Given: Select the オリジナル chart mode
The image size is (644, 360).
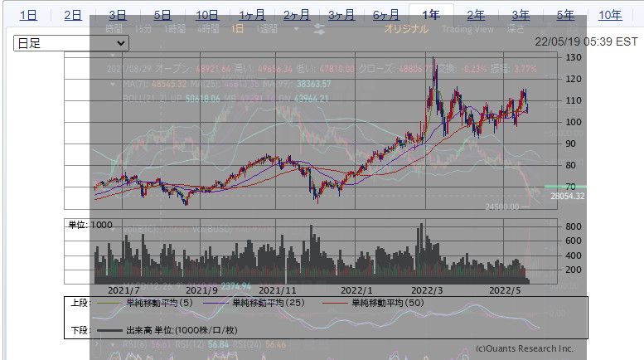Looking at the screenshot, I should pos(406,28).
